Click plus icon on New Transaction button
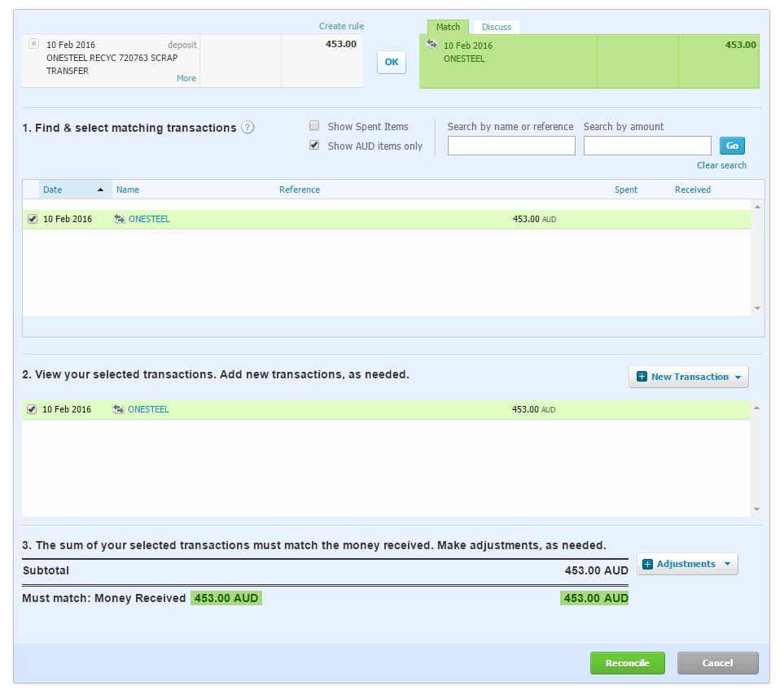 [x=642, y=377]
